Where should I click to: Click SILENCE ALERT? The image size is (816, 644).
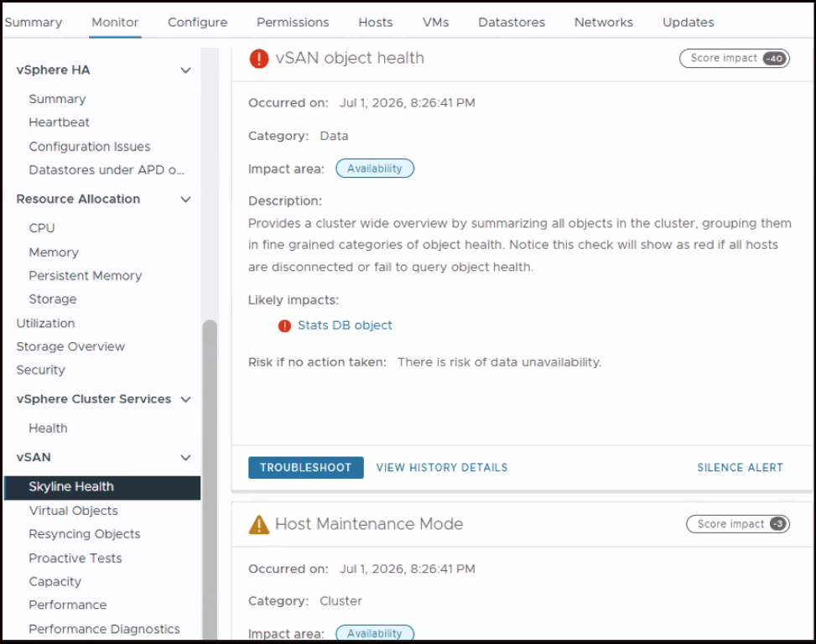click(740, 468)
